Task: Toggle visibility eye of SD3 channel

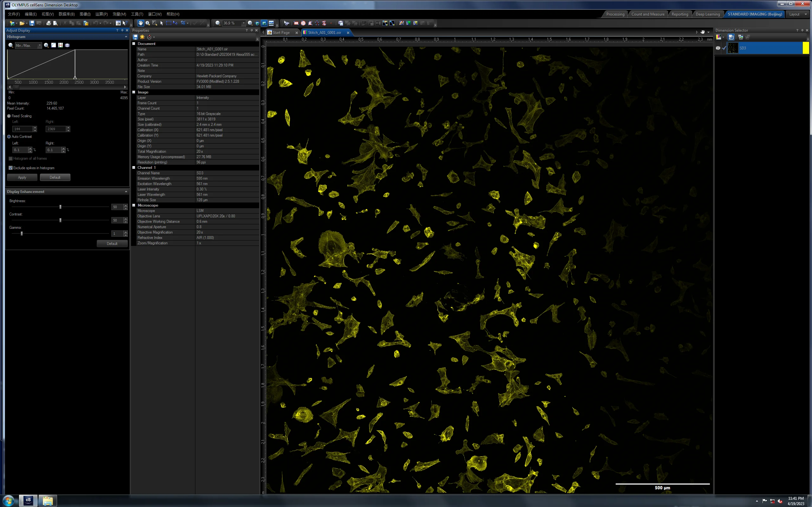Action: click(718, 48)
